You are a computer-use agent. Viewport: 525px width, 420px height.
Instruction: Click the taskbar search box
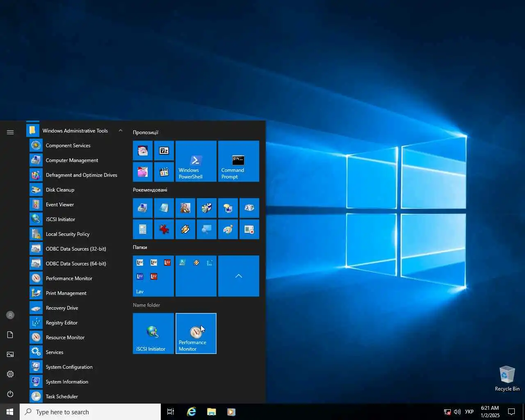pos(90,412)
